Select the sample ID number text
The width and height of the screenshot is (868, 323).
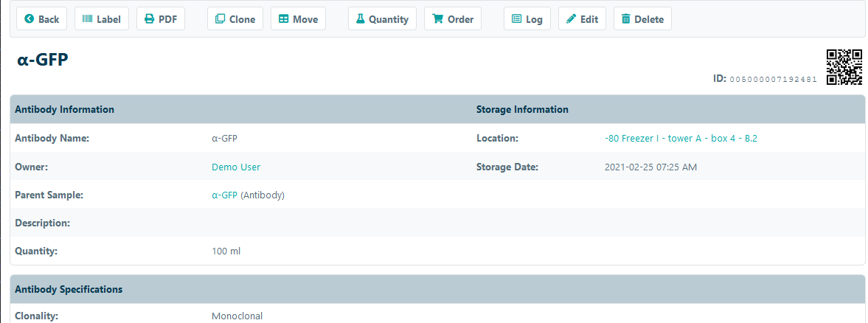click(x=772, y=79)
